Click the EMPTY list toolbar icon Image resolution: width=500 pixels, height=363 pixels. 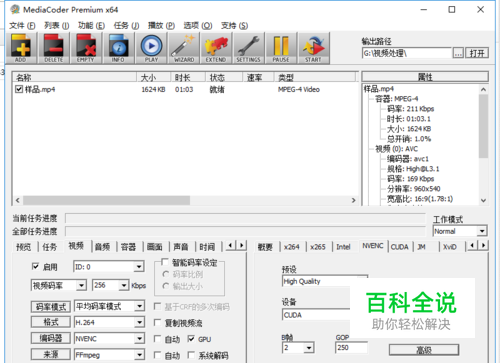pos(86,48)
